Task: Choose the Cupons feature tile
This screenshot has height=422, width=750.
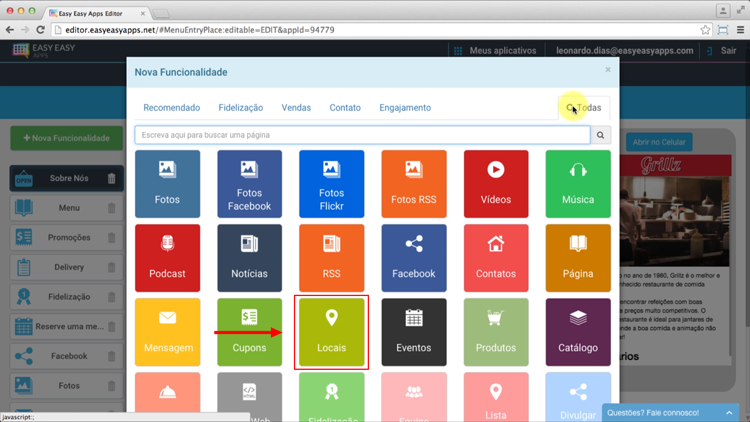Action: [249, 331]
